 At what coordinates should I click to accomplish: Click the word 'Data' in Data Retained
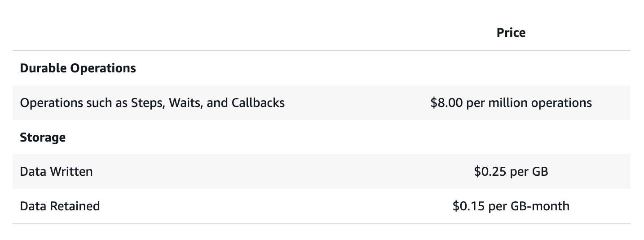click(x=31, y=206)
